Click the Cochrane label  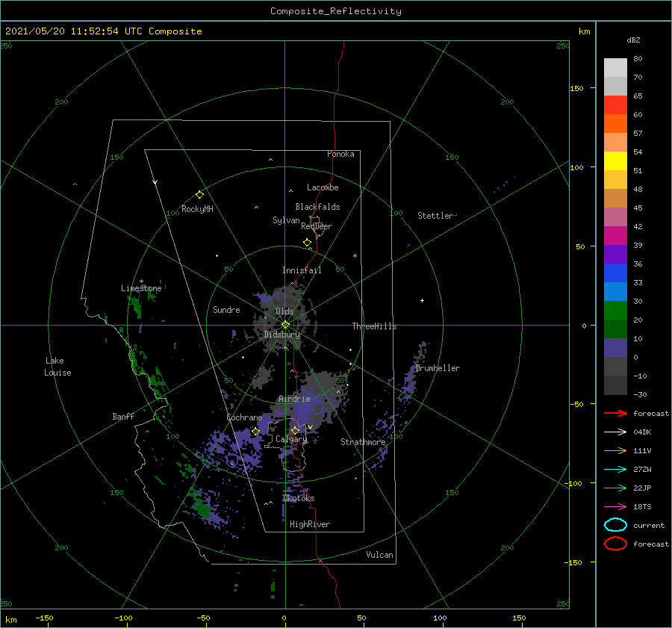(244, 417)
